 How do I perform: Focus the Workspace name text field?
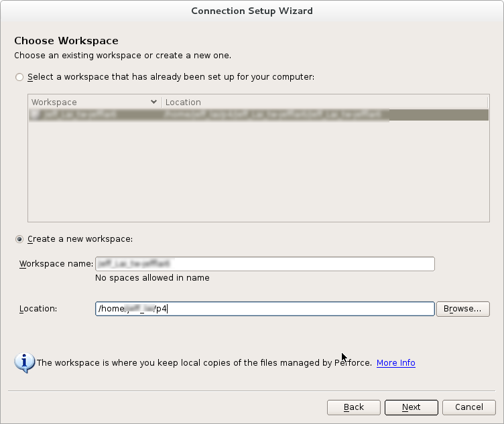[x=265, y=264]
